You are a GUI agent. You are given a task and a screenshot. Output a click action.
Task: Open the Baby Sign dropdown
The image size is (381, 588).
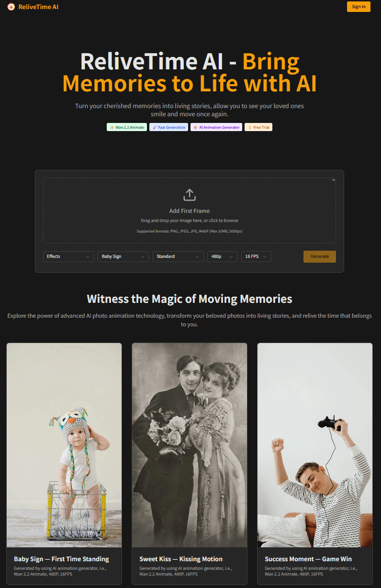tap(123, 256)
